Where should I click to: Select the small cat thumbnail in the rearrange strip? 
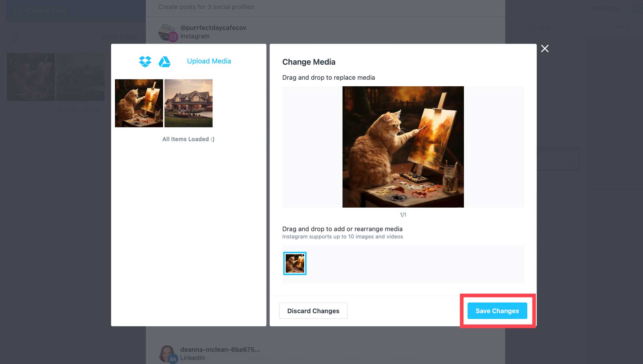[295, 263]
